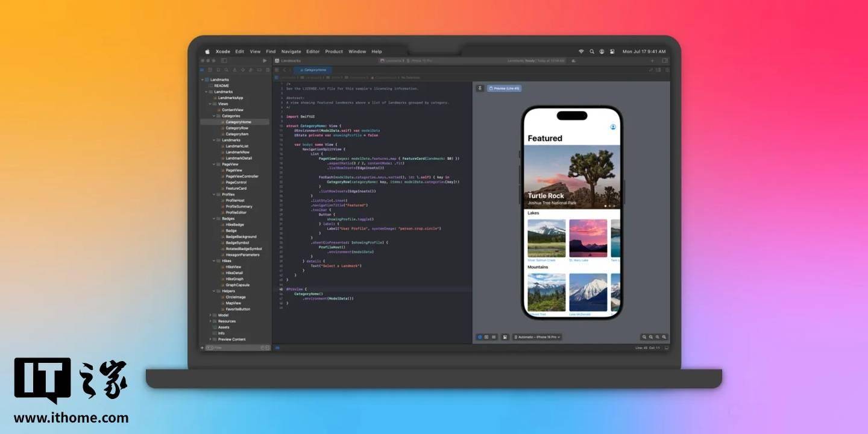Screen dimensions: 868x434
Task: Zoom out the preview canvas
Action: click(x=644, y=337)
